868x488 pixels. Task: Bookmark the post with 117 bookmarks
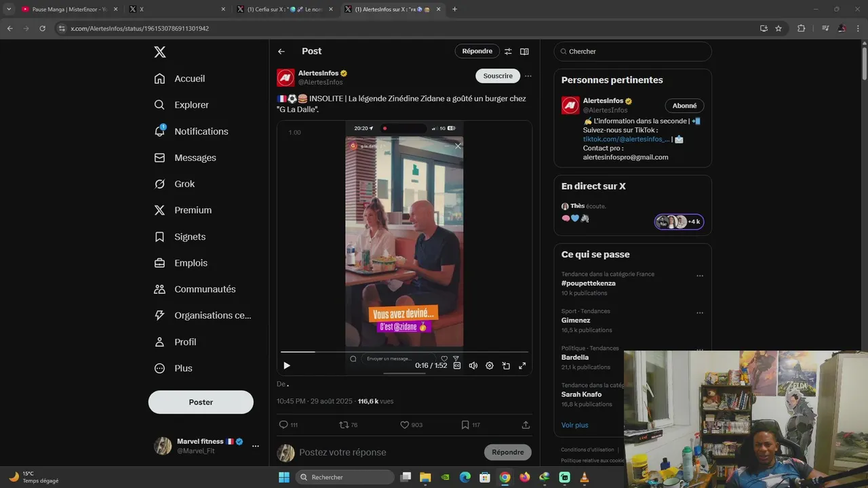(471, 425)
